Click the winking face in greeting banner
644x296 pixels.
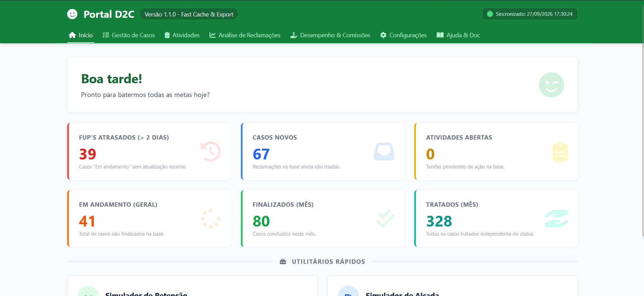[x=551, y=85]
